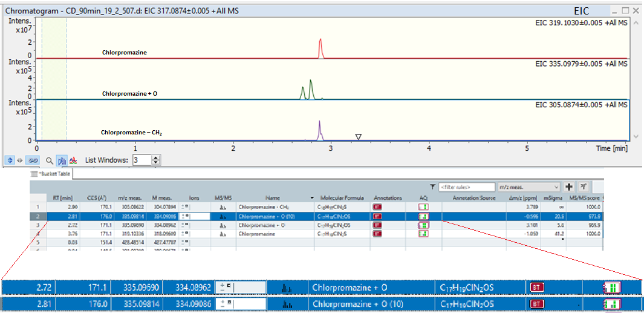Open the Bucket Table tab
Viewport: 644px width, 313px height.
pyautogui.click(x=51, y=174)
